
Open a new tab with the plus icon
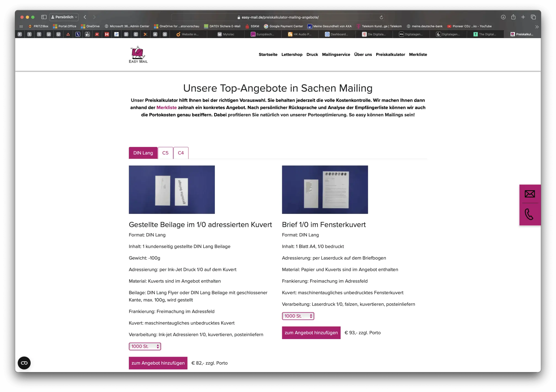(523, 17)
